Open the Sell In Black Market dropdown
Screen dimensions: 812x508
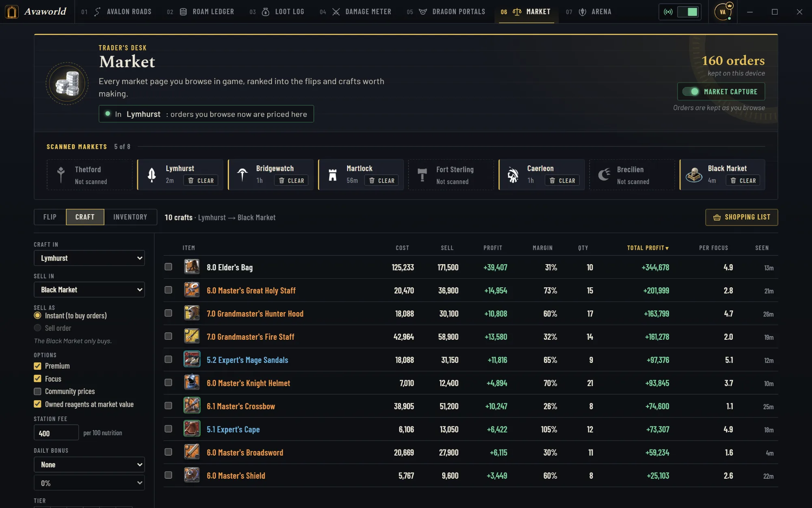tap(89, 290)
